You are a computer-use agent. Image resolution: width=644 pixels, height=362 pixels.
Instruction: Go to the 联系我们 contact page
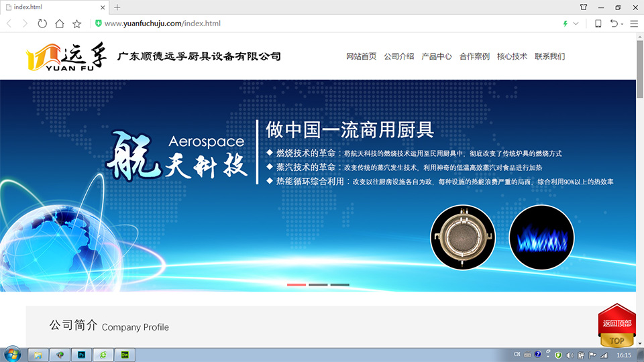[x=549, y=56]
